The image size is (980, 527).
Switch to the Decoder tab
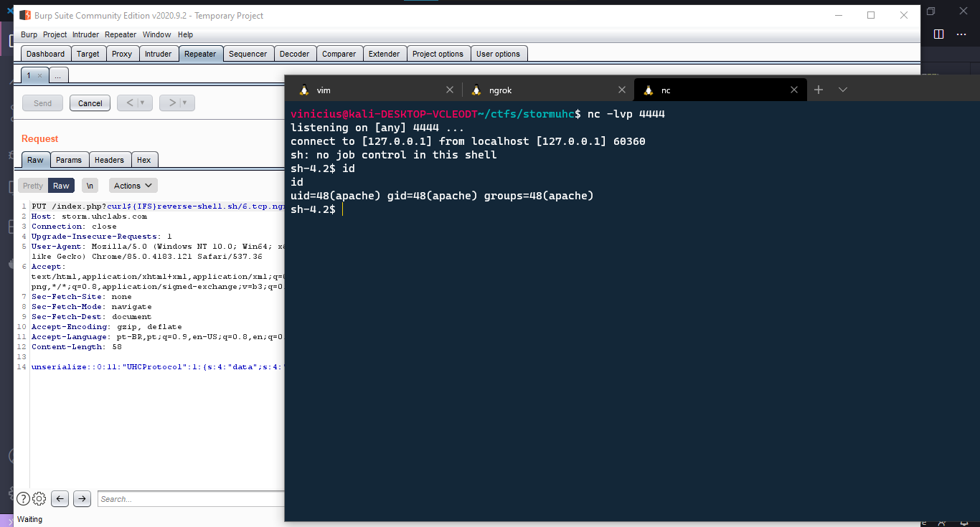point(295,54)
